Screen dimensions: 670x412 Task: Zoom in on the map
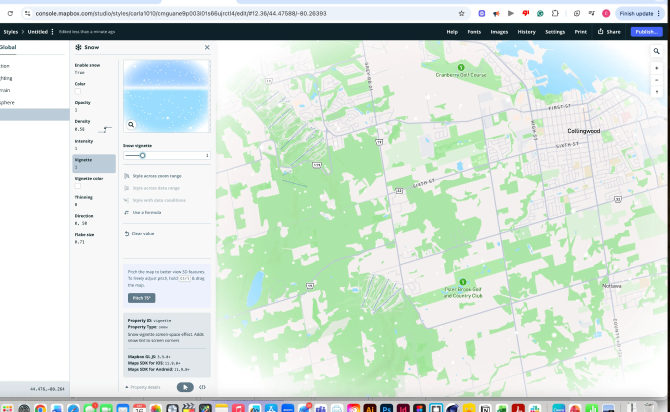click(657, 67)
